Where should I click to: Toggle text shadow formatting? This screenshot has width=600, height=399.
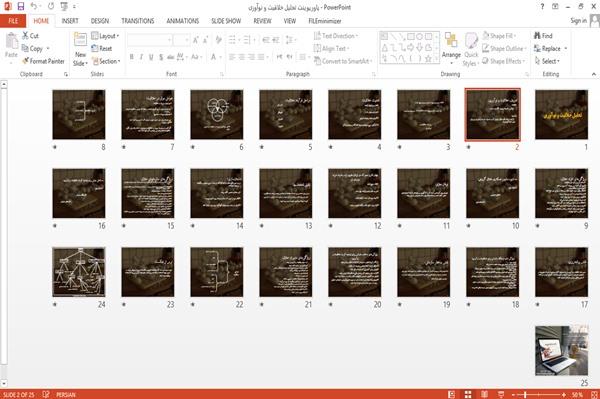[x=161, y=57]
